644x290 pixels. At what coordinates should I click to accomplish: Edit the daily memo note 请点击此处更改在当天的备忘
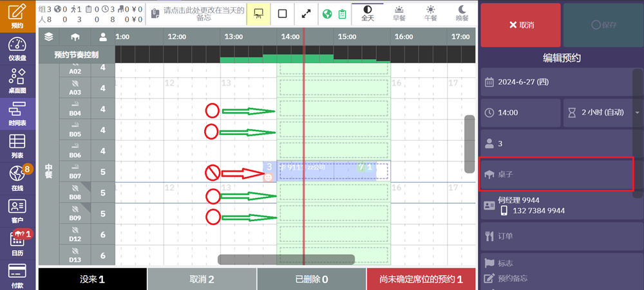[x=196, y=14]
